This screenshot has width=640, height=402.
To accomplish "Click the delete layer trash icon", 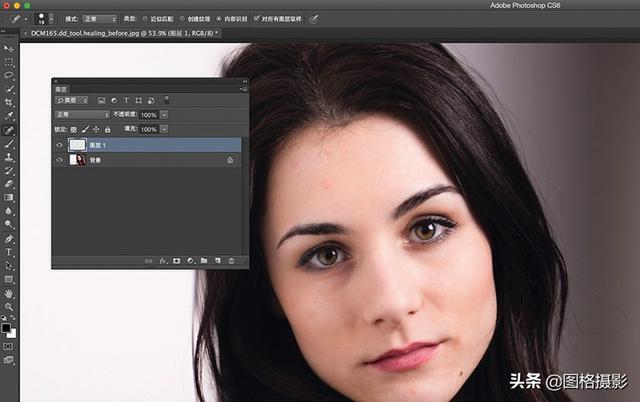I will pyautogui.click(x=231, y=260).
